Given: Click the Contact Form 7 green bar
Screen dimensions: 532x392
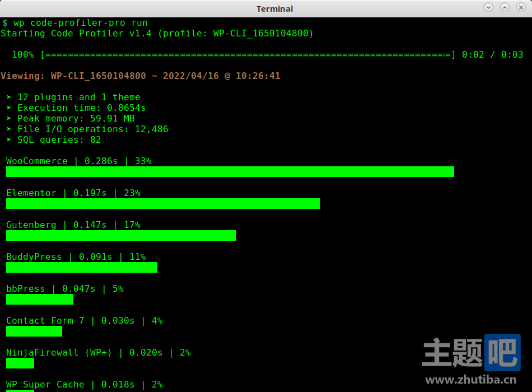Looking at the screenshot, I should tap(34, 332).
